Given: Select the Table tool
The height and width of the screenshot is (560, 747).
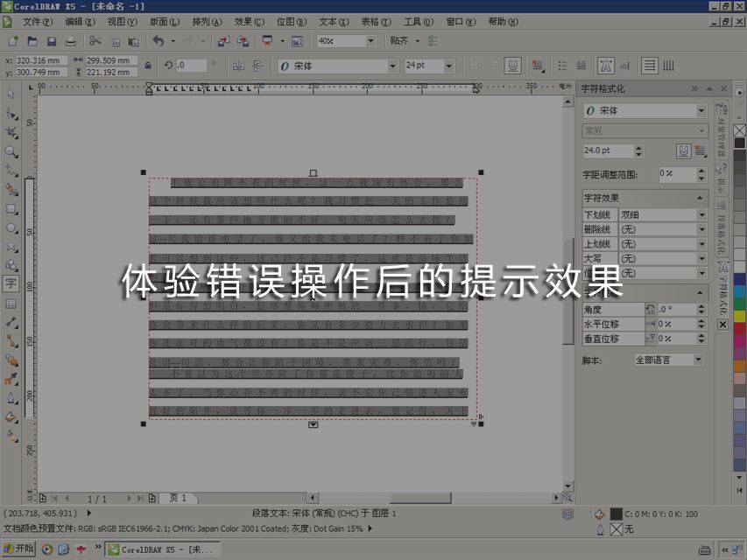Looking at the screenshot, I should [11, 304].
